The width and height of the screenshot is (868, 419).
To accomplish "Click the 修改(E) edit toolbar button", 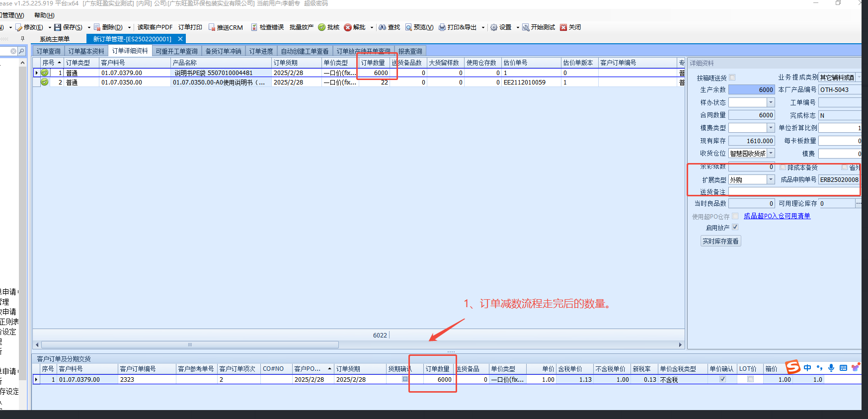I will click(x=29, y=27).
